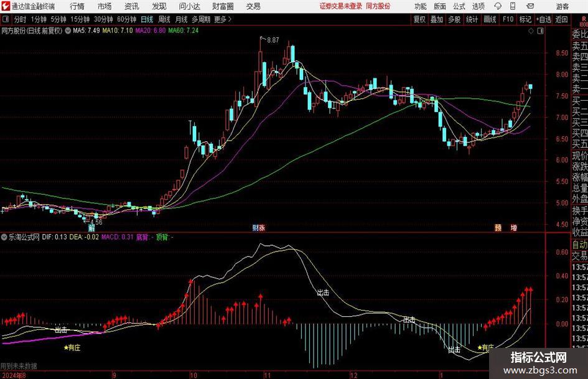This screenshot has width=588, height=379.
Task: Click the diamond icon above chart
Action: coord(531,31)
